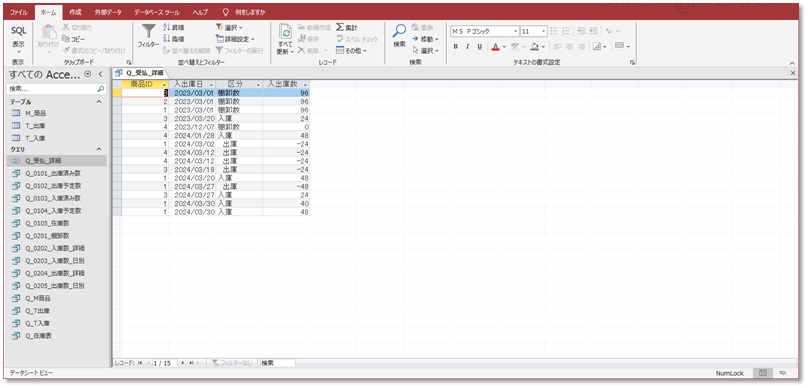Image resolution: width=808 pixels, height=388 pixels.
Task: Switch to the 作成 tab
Action: click(75, 11)
